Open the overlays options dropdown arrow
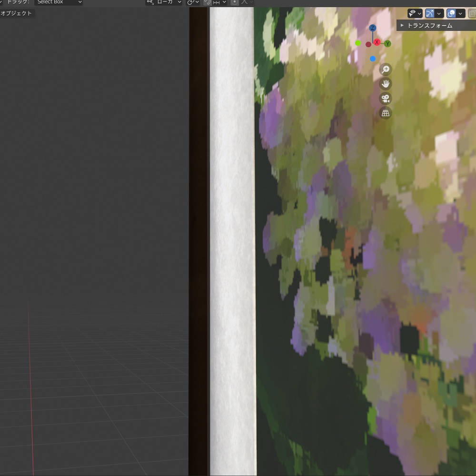 tap(460, 13)
